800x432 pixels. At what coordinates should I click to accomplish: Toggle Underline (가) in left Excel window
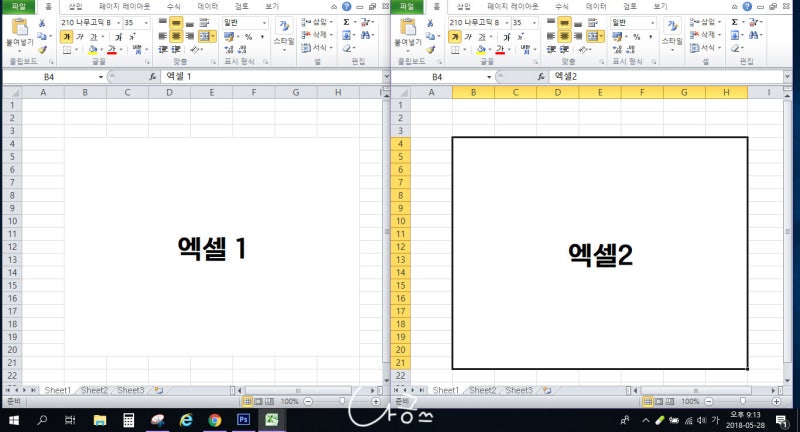[93, 37]
